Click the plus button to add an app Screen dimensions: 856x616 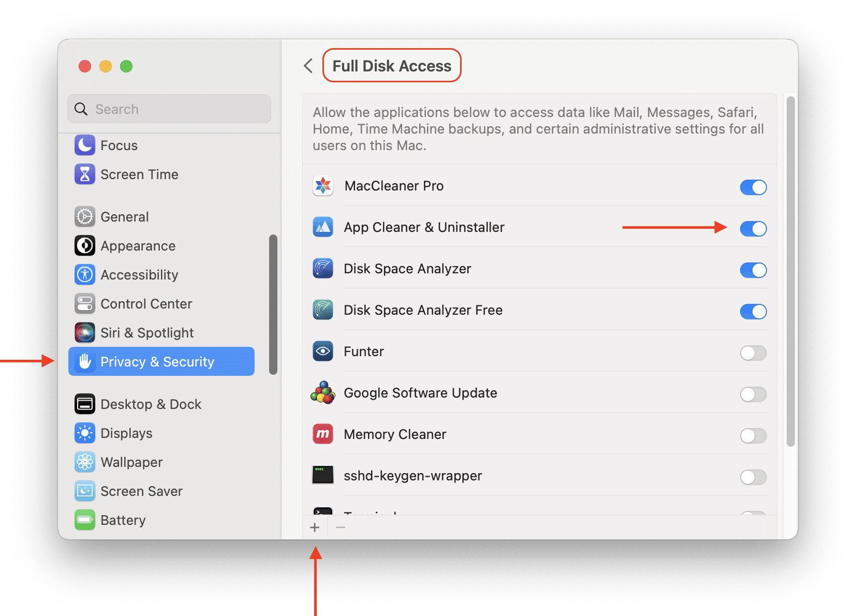tap(315, 527)
